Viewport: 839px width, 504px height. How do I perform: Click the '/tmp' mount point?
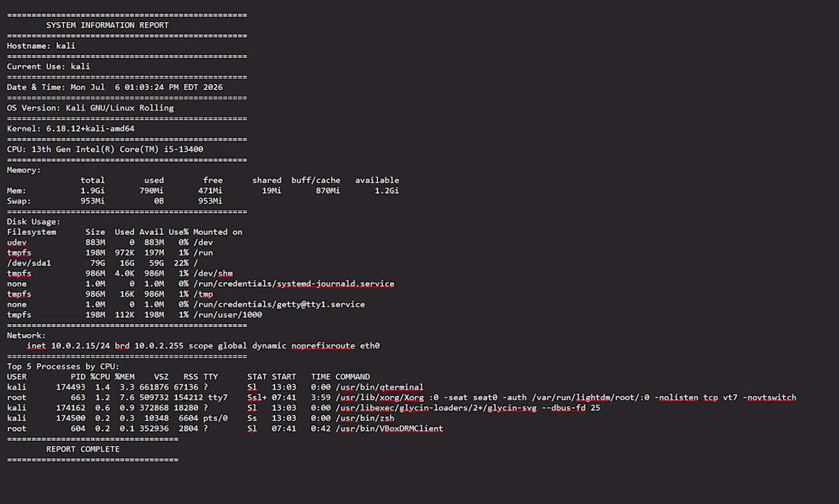click(x=203, y=294)
